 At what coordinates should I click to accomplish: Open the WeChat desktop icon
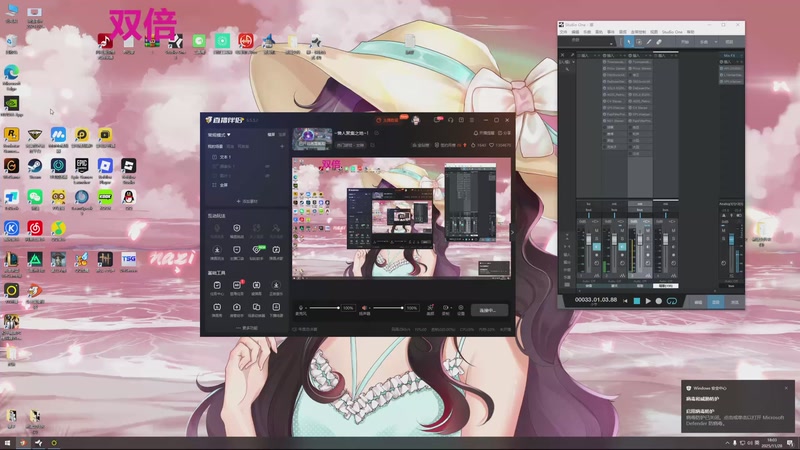click(x=35, y=197)
